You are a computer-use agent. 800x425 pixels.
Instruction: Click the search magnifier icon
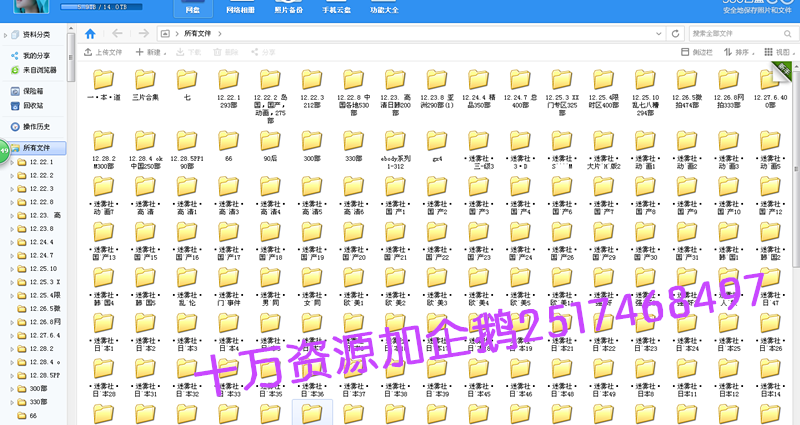point(788,34)
